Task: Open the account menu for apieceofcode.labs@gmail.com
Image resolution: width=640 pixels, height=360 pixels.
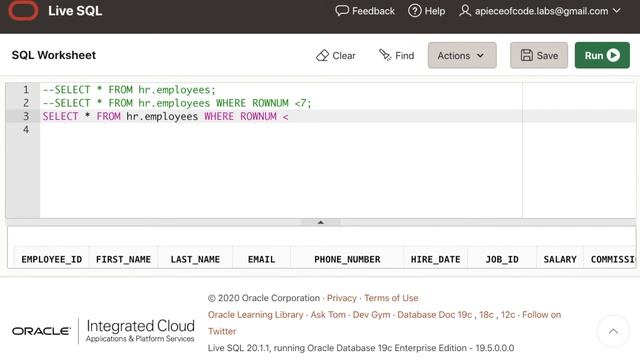Action: coord(540,11)
